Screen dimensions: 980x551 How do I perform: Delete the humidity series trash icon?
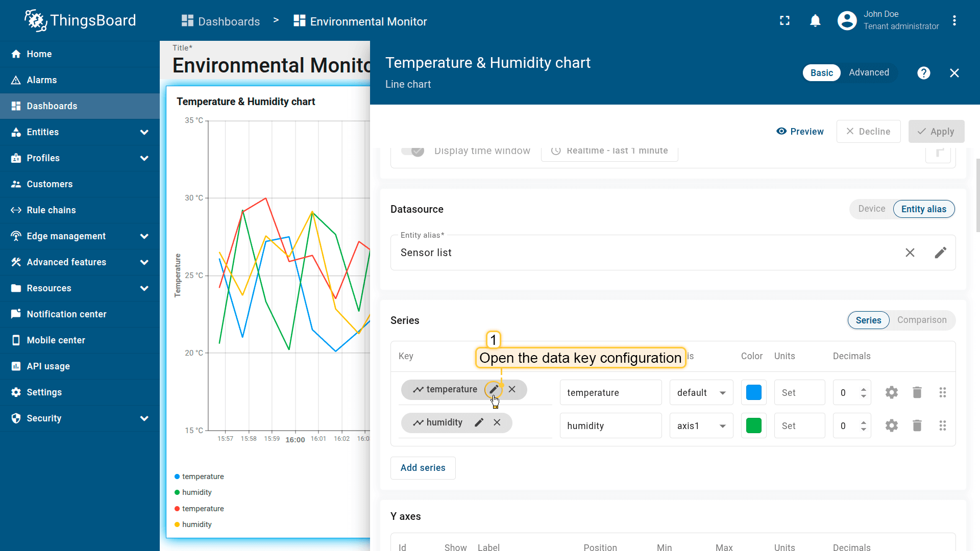click(x=917, y=425)
